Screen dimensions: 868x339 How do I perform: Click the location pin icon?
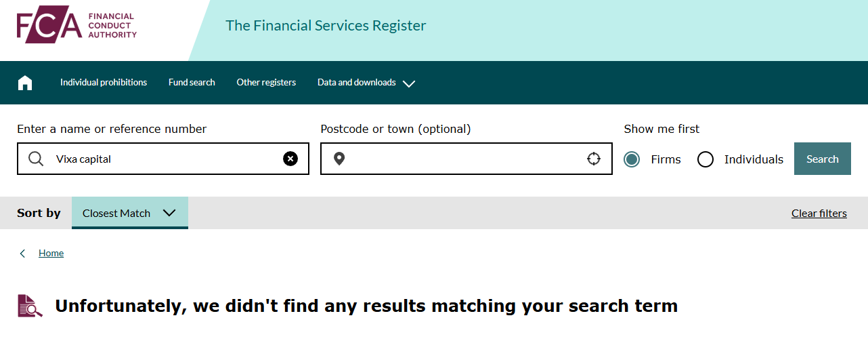tap(339, 159)
